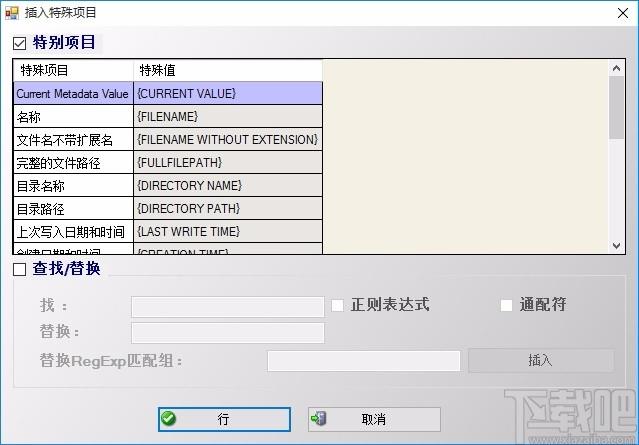
Task: Focus the 替换 input field
Action: (228, 333)
